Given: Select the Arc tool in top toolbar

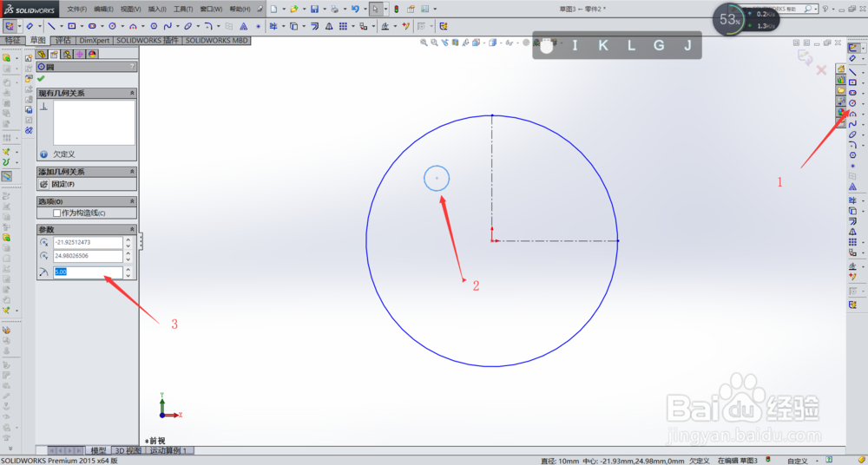Looking at the screenshot, I should [x=133, y=26].
